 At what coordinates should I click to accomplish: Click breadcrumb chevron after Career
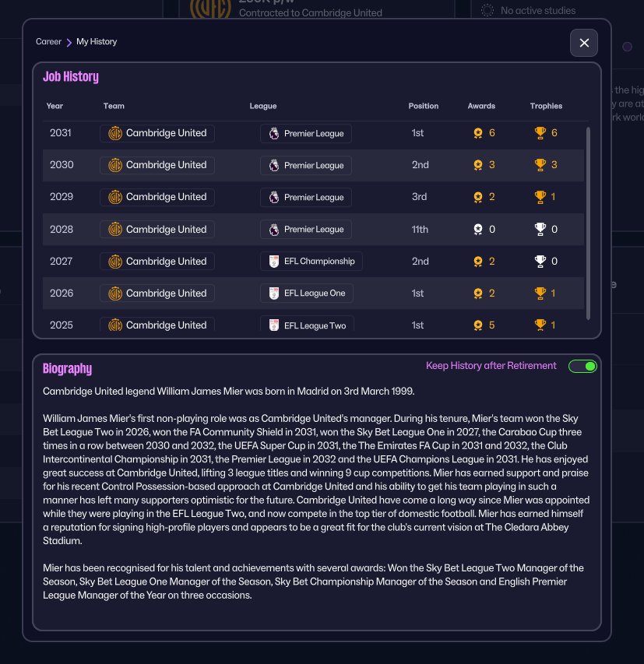click(x=69, y=42)
